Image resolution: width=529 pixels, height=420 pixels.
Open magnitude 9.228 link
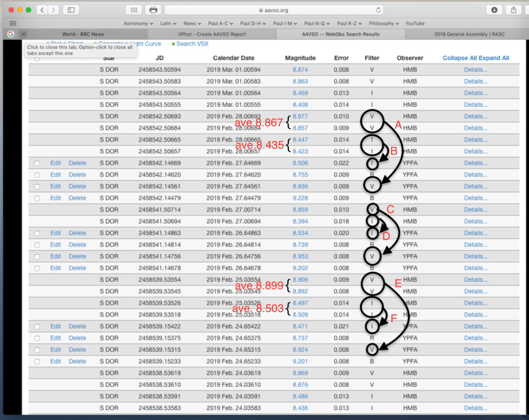(300, 198)
